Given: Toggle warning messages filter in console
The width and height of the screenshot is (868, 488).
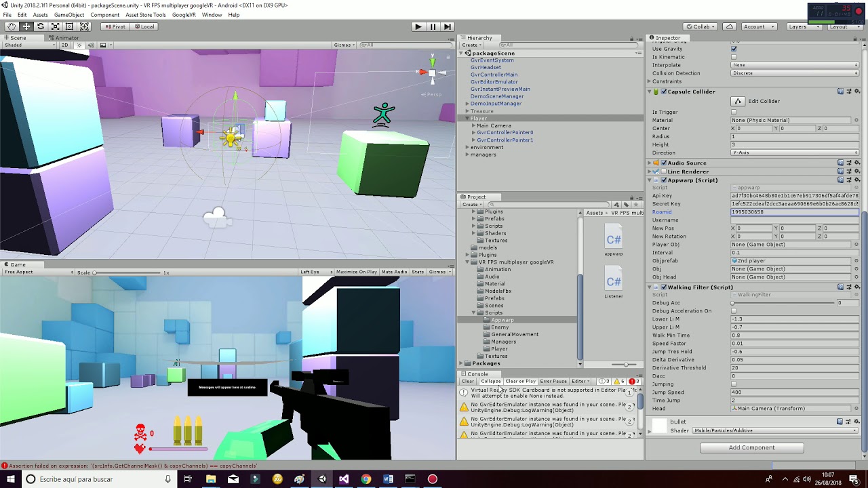Looking at the screenshot, I should click(618, 382).
